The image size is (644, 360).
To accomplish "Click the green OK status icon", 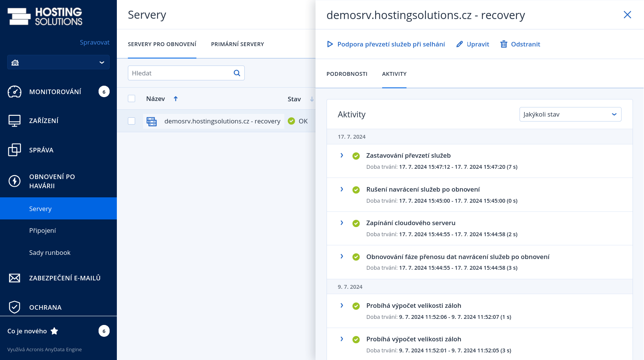I will coord(292,121).
